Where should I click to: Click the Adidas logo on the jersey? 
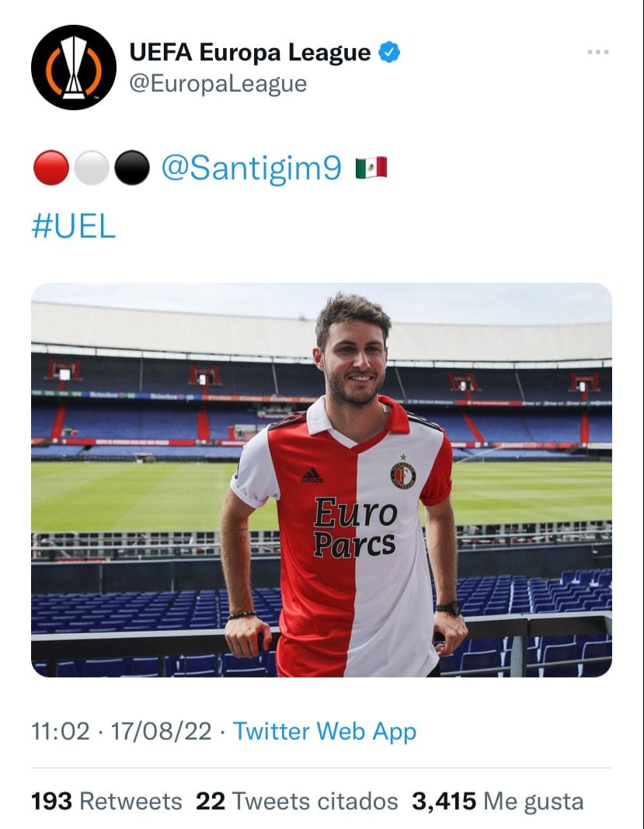tap(312, 475)
